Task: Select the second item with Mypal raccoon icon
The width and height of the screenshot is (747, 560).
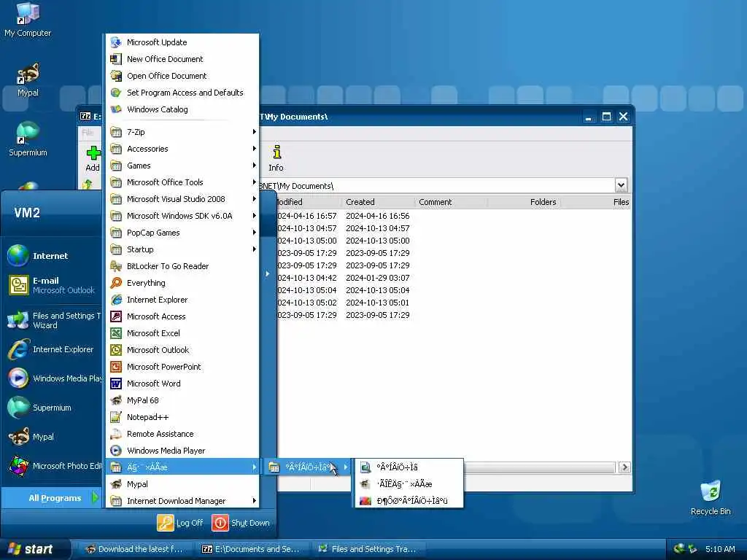Action: pyautogui.click(x=409, y=484)
